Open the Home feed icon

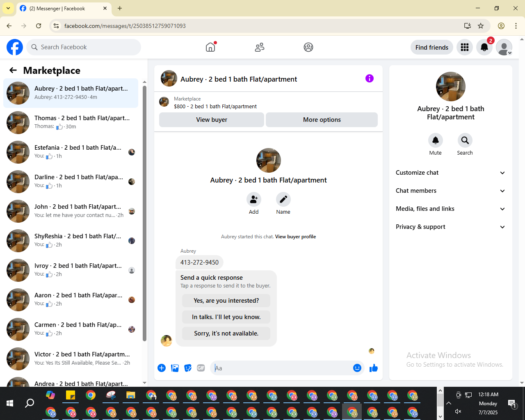(210, 47)
